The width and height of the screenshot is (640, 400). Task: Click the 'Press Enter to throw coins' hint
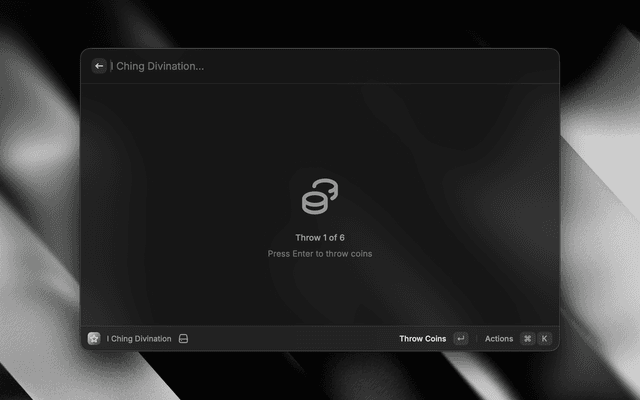320,254
